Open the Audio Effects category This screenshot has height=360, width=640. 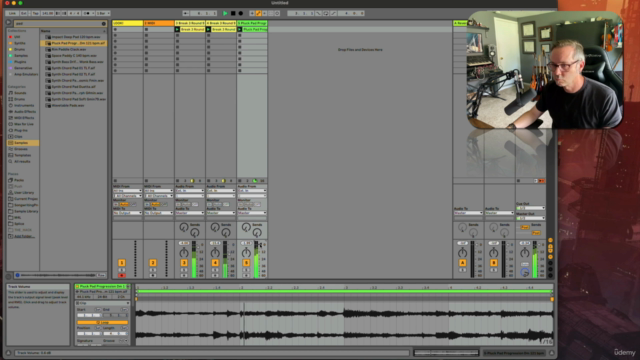25,111
